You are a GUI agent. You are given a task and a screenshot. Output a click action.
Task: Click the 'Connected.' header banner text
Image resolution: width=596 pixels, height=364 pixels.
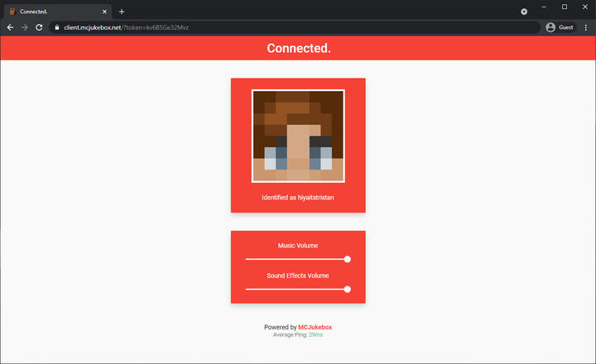299,48
